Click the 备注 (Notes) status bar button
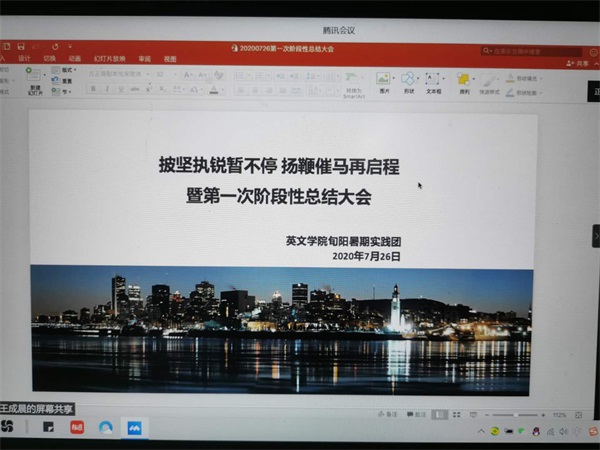This screenshot has width=600, height=450. click(x=387, y=414)
